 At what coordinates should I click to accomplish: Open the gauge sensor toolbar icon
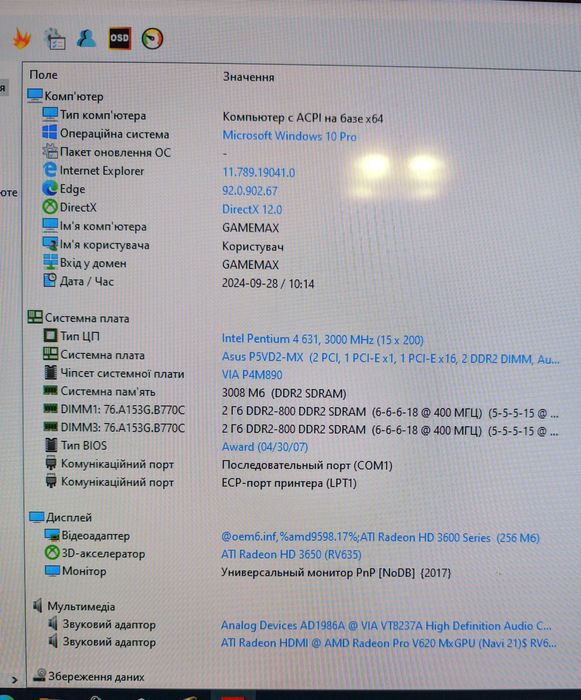pos(152,39)
